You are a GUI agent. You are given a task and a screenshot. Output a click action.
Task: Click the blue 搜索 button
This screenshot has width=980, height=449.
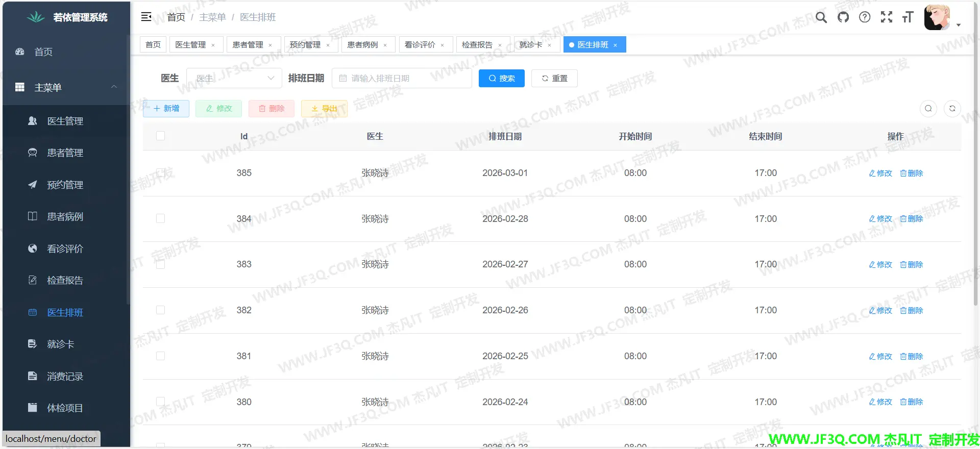click(501, 78)
